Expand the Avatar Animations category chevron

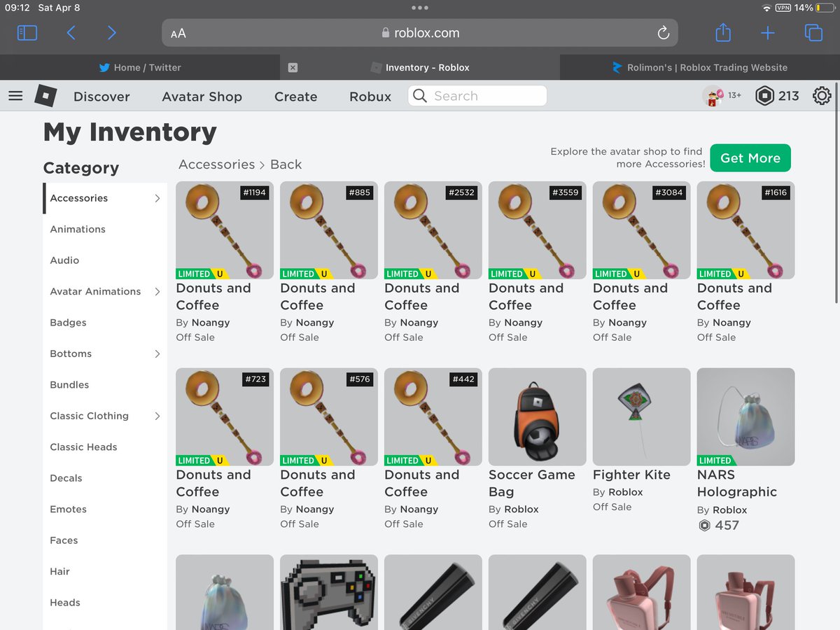coord(157,291)
